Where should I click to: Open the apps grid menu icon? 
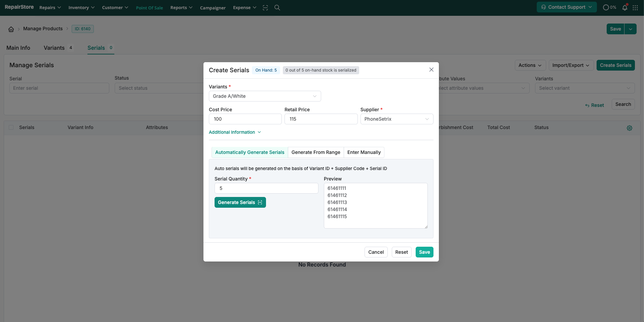(635, 8)
